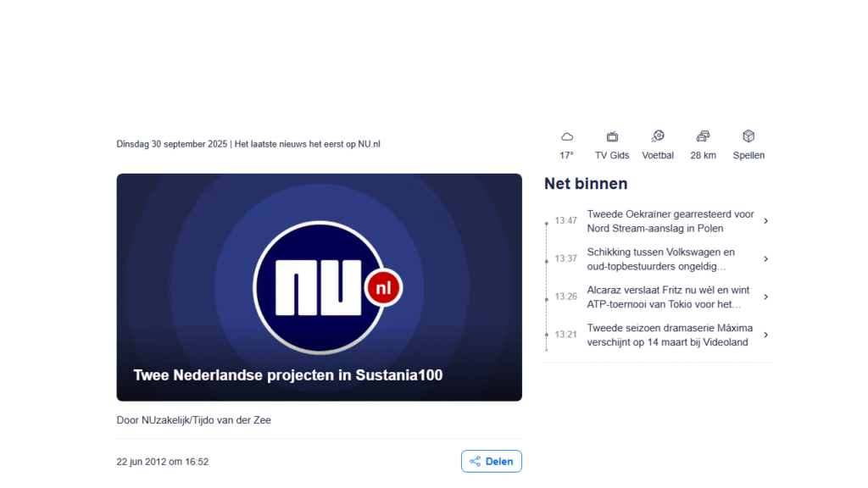Click the chevron beside the Volkswagen story
868x488 pixels.
765,259
